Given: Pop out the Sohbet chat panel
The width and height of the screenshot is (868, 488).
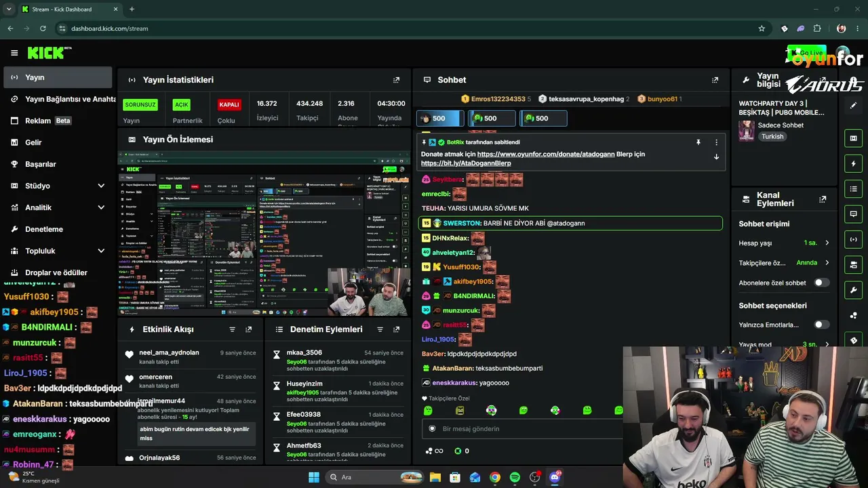Looking at the screenshot, I should (715, 80).
